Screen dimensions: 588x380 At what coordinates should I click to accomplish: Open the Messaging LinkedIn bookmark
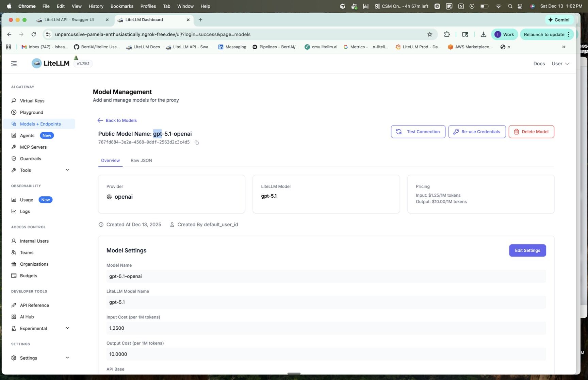click(x=232, y=47)
